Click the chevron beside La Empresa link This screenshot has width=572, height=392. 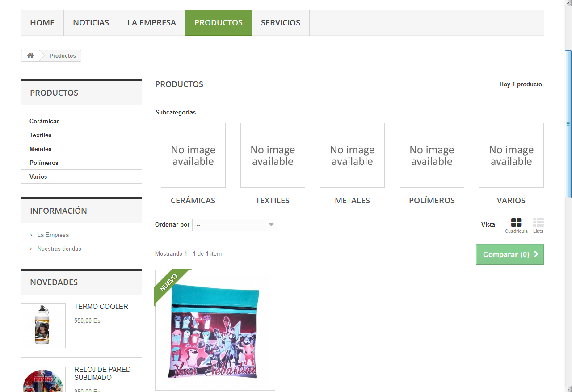[x=31, y=235]
